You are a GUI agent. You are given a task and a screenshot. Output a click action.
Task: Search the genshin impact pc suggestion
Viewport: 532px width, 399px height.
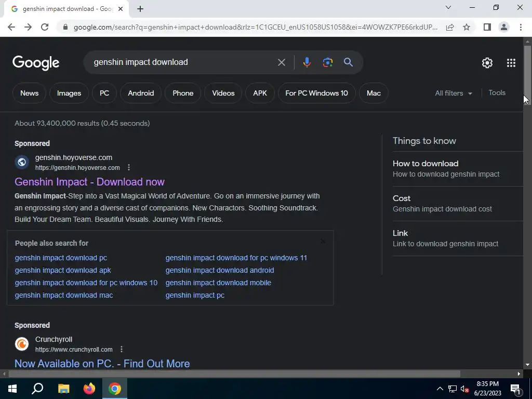[195, 296]
